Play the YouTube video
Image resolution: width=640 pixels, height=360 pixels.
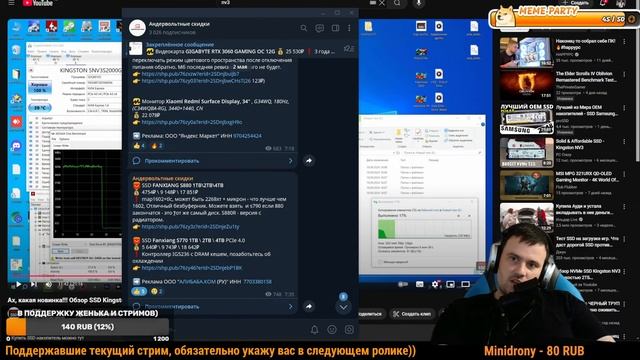coord(18,284)
